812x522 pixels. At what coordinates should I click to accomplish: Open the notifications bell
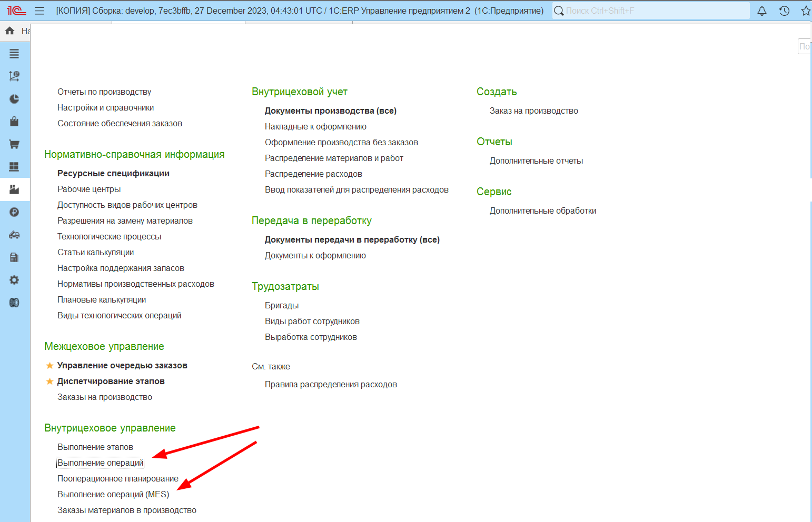point(762,11)
